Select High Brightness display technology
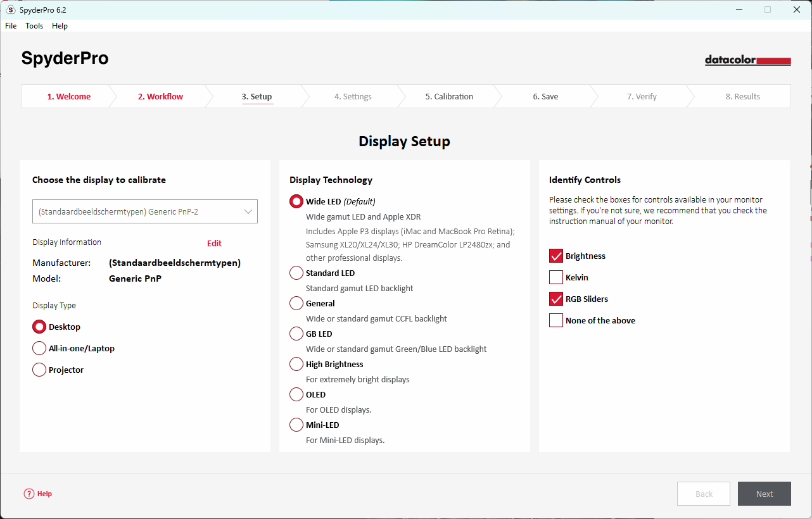 (x=296, y=364)
